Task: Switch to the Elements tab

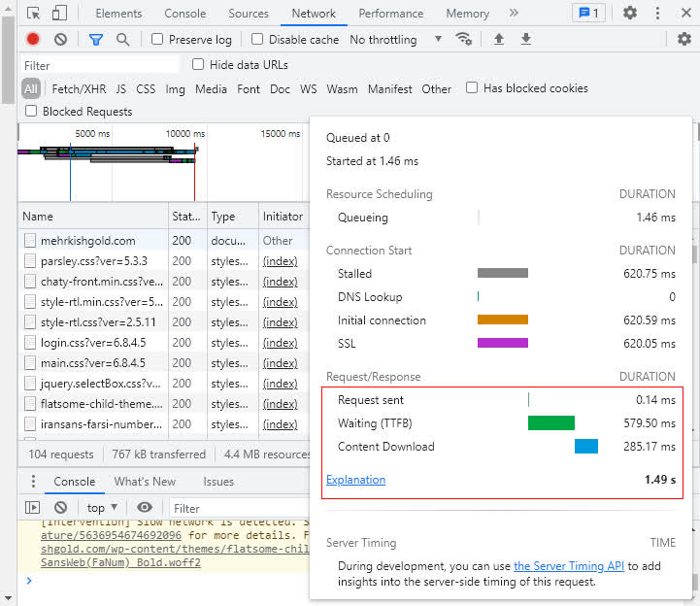Action: 118,14
